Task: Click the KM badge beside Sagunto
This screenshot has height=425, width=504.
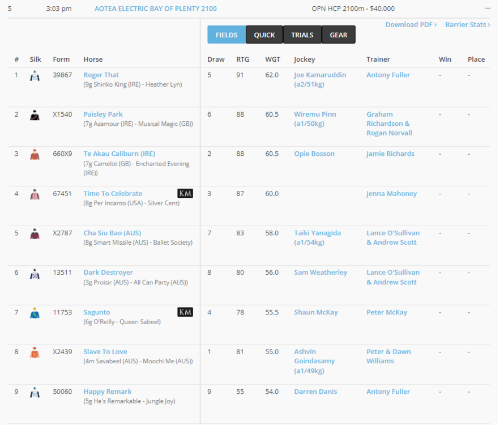Action: (x=185, y=312)
